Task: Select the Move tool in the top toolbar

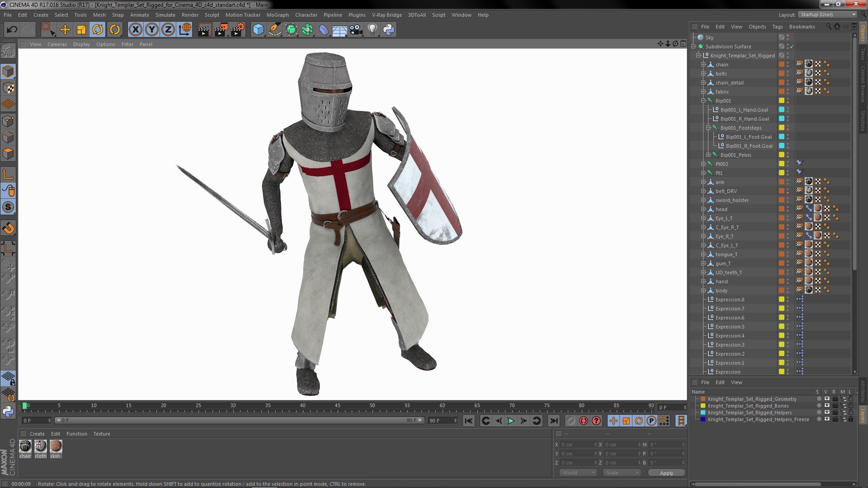Action: click(65, 30)
